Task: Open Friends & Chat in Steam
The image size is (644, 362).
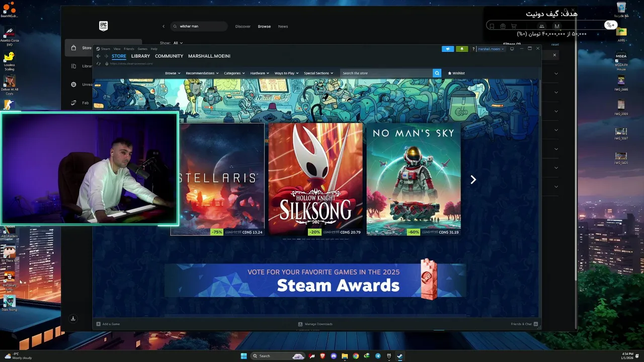Action: (524, 324)
